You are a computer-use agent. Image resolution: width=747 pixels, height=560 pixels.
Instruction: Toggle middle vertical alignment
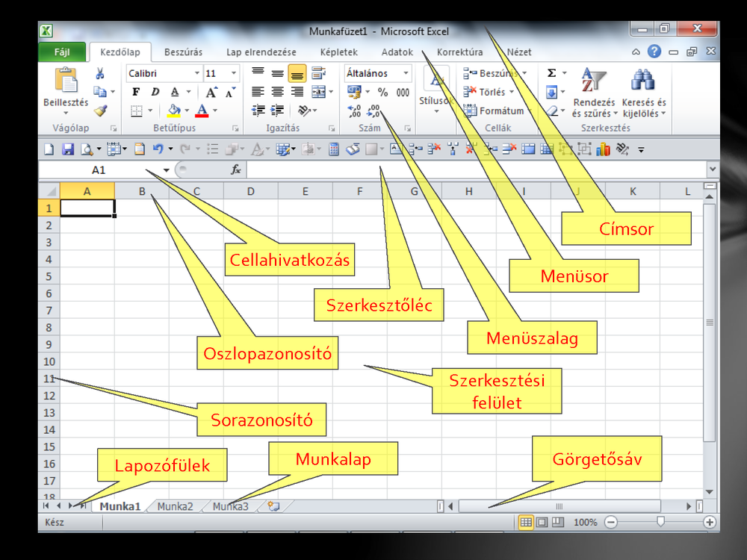(x=277, y=73)
